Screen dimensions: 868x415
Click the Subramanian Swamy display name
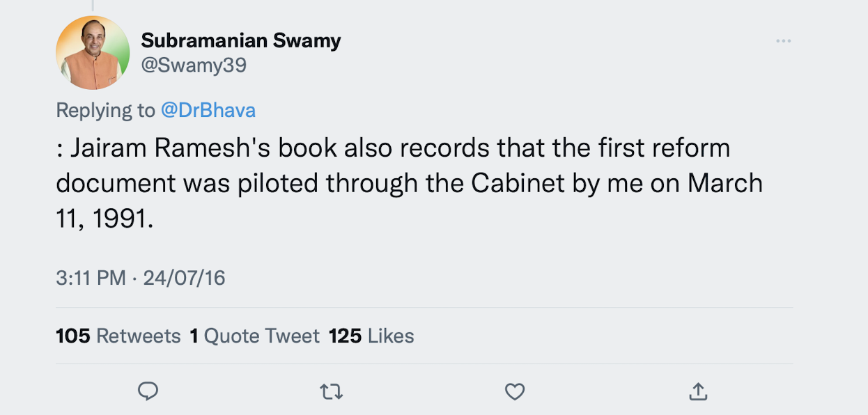click(x=241, y=40)
